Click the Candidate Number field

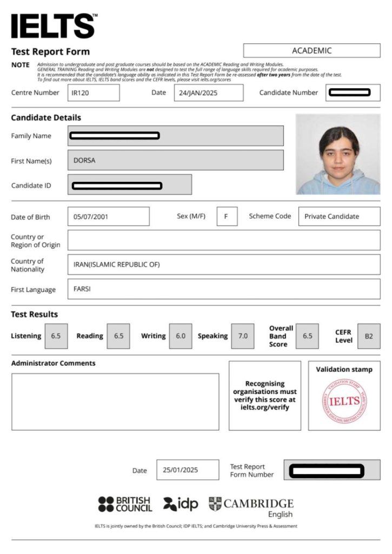pyautogui.click(x=353, y=93)
